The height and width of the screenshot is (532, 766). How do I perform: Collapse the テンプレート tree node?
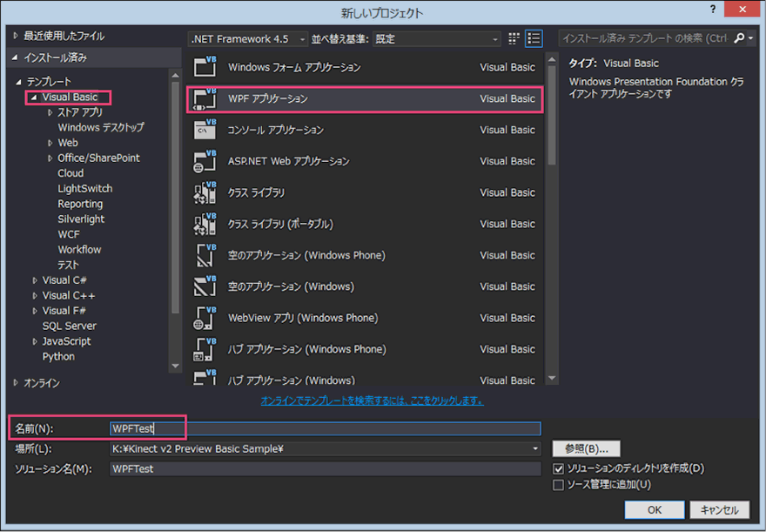coord(18,82)
